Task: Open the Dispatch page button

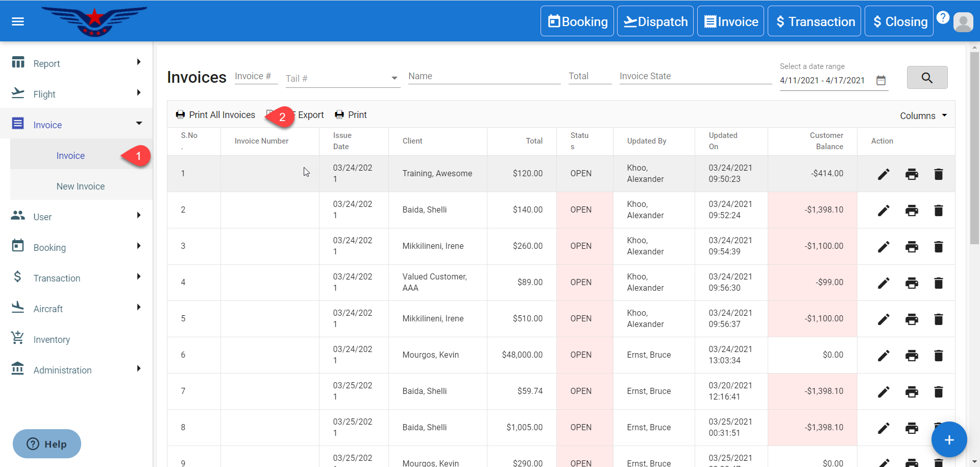Action: click(655, 21)
